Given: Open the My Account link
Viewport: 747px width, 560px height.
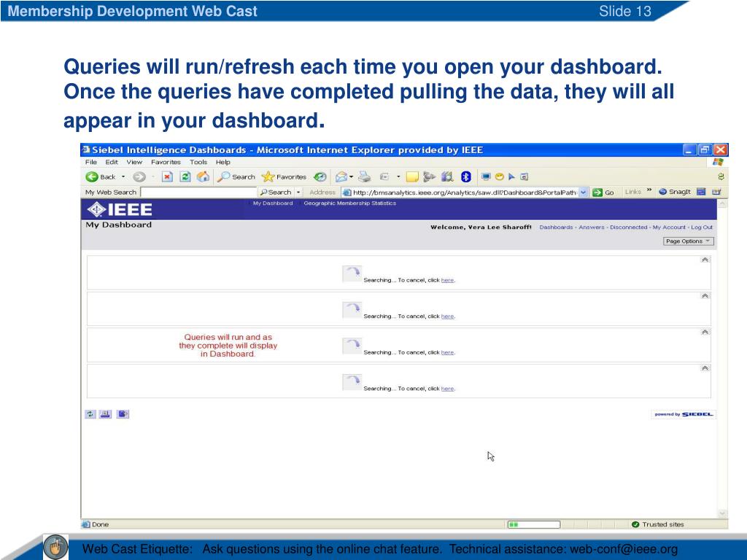Looking at the screenshot, I should (x=669, y=227).
